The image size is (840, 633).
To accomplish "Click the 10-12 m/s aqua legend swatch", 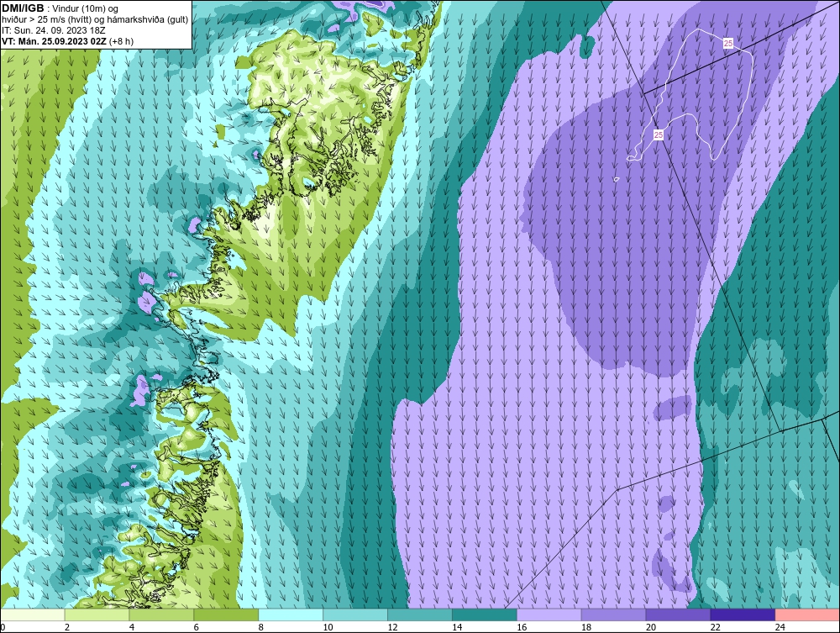I will click(x=355, y=615).
